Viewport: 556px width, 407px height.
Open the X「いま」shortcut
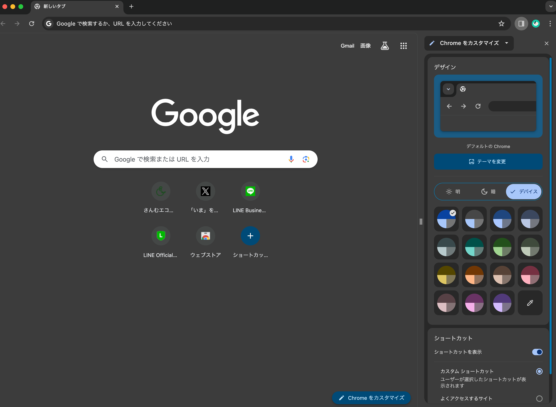[205, 197]
